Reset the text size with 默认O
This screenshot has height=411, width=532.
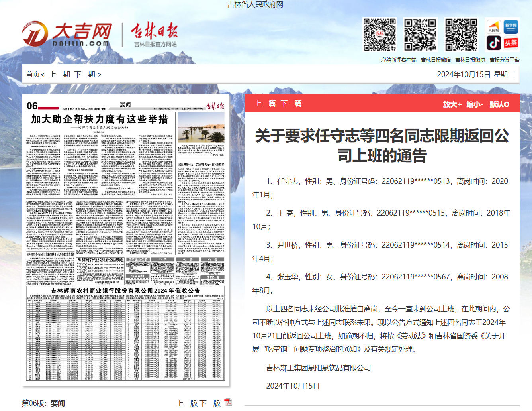[x=499, y=104]
